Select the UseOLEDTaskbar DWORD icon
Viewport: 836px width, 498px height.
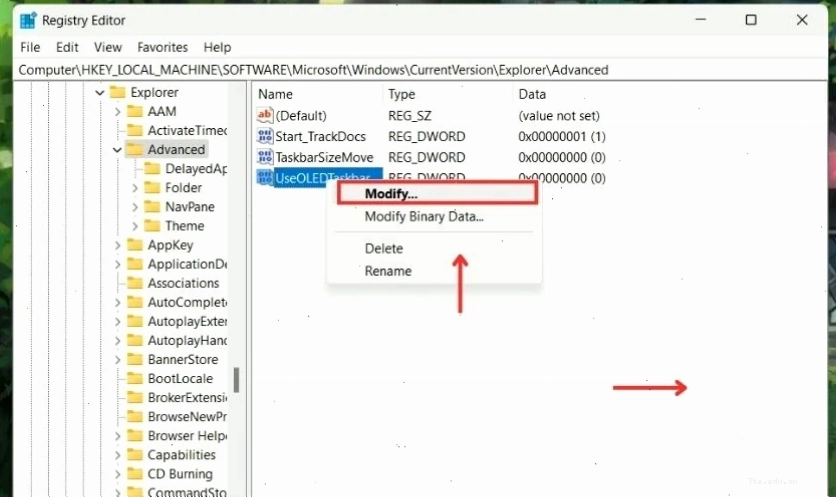pos(265,178)
